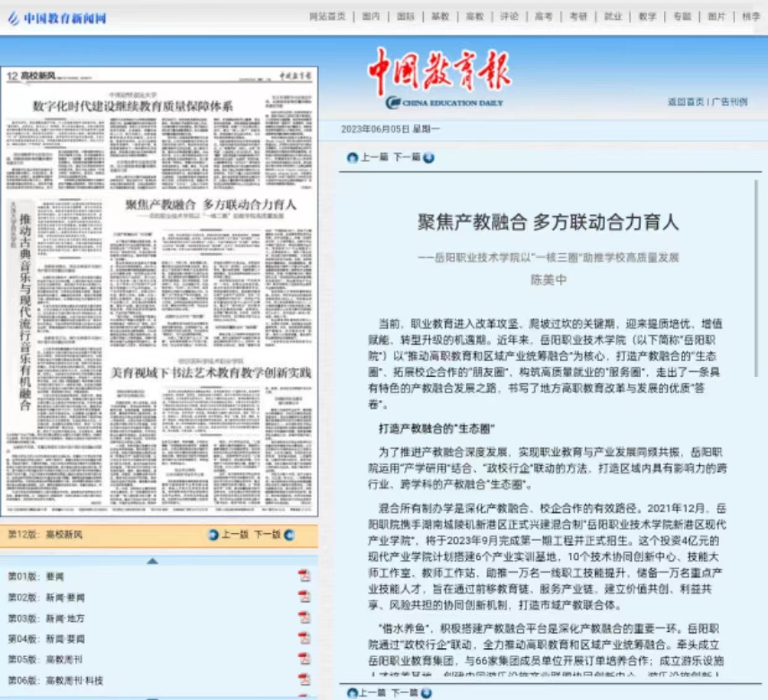Click headline 聚焦产教融合 多方联动合力育人 on the page image
Viewport: 768px width, 700px height.
point(211,204)
